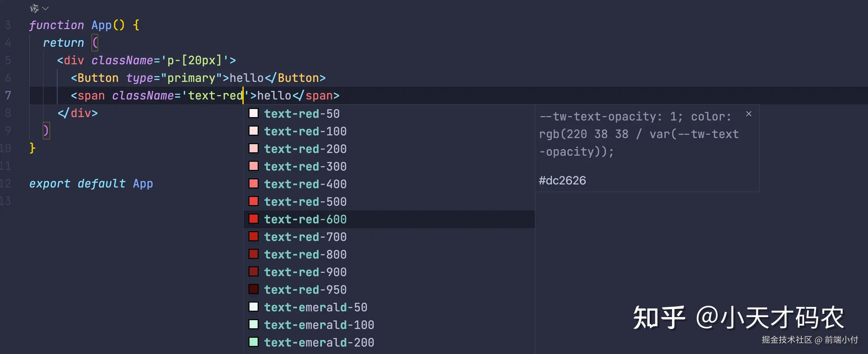Select the text-red-800 completion entry

tap(305, 255)
